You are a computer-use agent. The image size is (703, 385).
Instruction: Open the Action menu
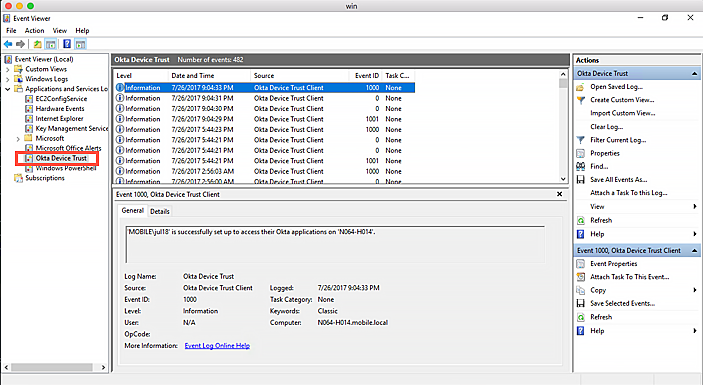tap(35, 30)
